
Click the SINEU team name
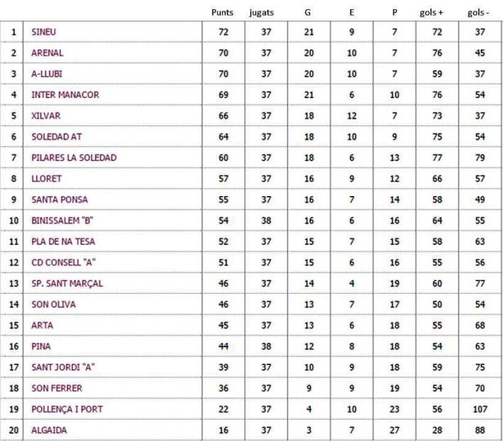pos(44,32)
